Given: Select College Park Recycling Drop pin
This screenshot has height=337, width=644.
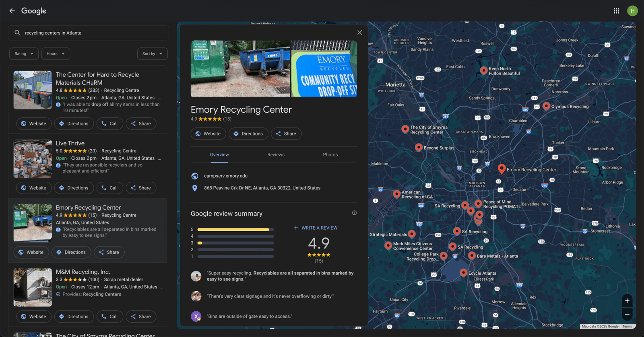Looking at the screenshot, I should coord(444,256).
